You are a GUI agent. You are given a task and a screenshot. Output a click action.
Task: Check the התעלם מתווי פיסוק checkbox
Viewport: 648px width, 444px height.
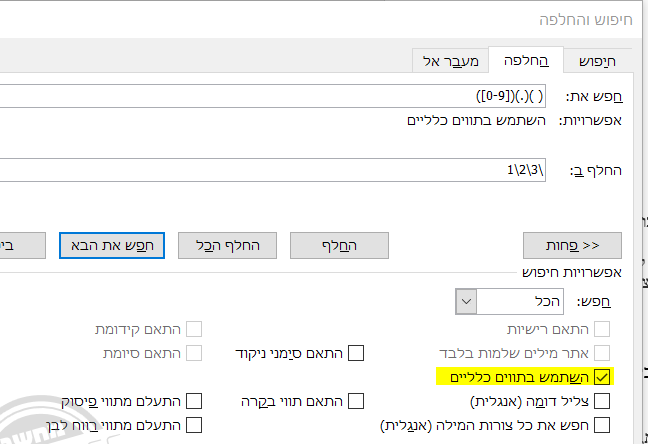click(x=194, y=401)
